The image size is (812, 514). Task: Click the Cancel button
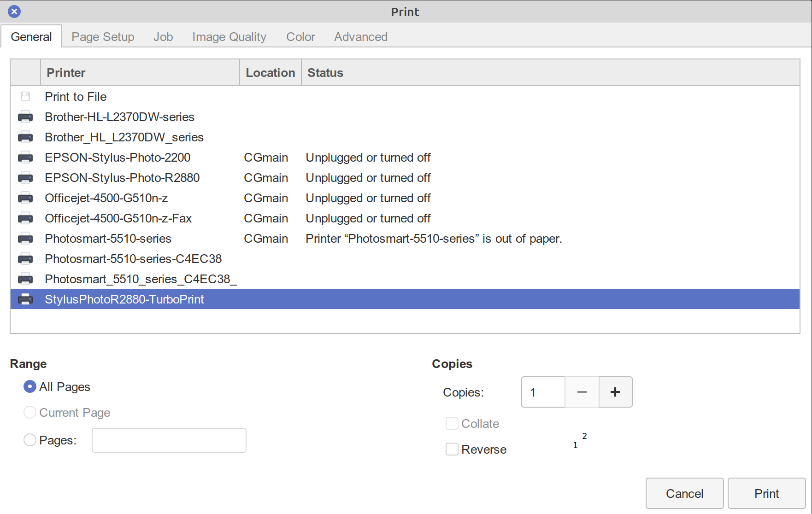pyautogui.click(x=684, y=494)
